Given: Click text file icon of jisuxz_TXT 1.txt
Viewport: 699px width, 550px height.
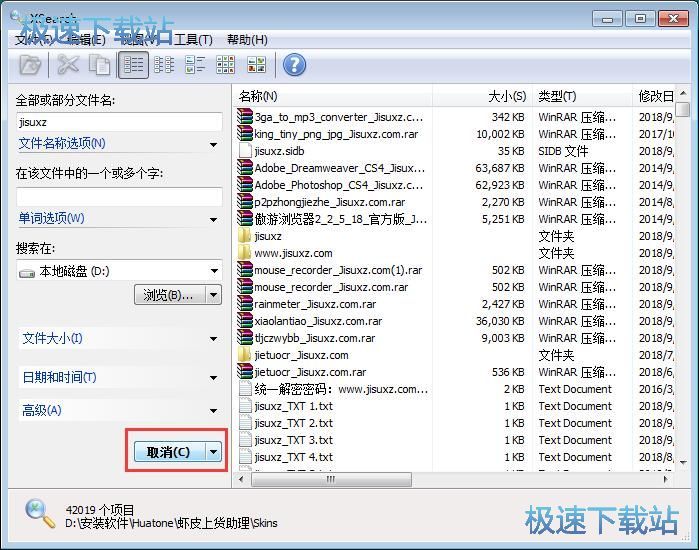Looking at the screenshot, I should coord(245,406).
